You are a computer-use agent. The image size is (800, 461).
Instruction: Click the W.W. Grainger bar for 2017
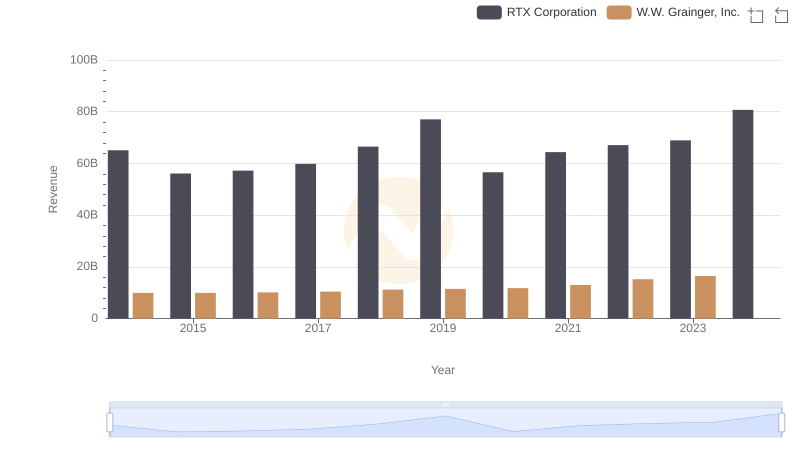click(331, 305)
